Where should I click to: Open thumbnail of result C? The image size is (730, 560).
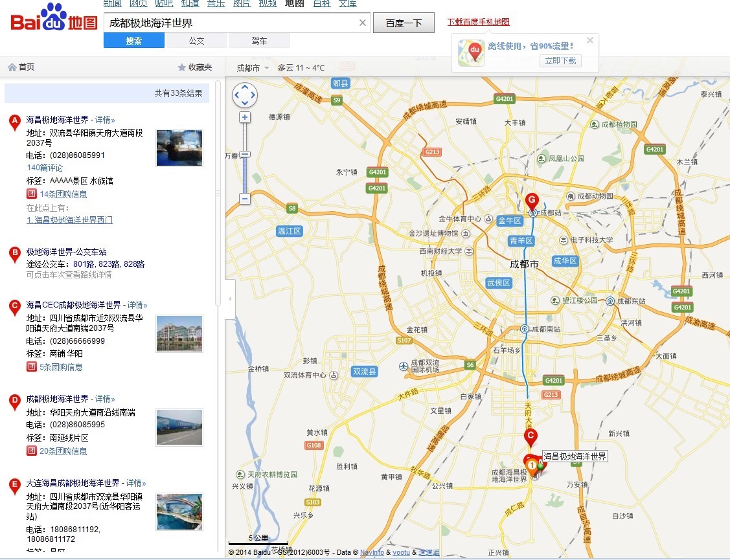[179, 334]
